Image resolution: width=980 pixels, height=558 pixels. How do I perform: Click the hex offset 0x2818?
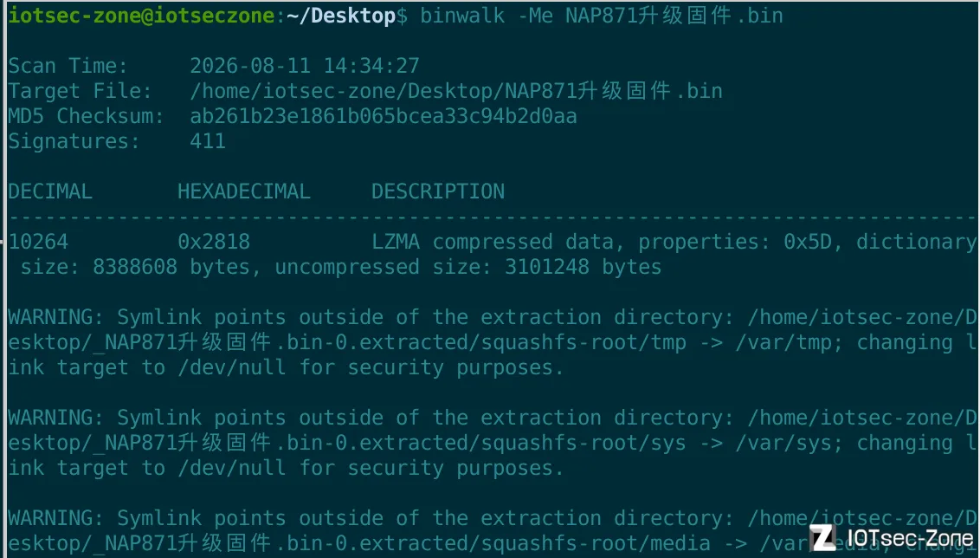point(214,242)
